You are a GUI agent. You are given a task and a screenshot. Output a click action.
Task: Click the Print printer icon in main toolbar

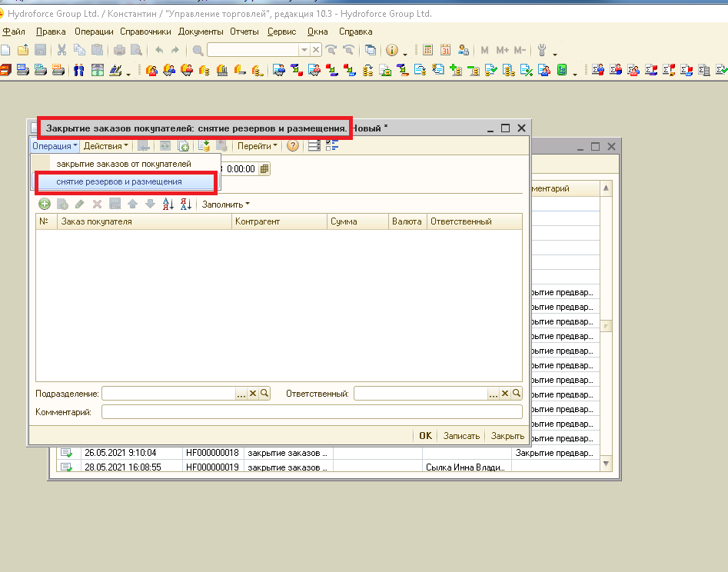click(119, 50)
